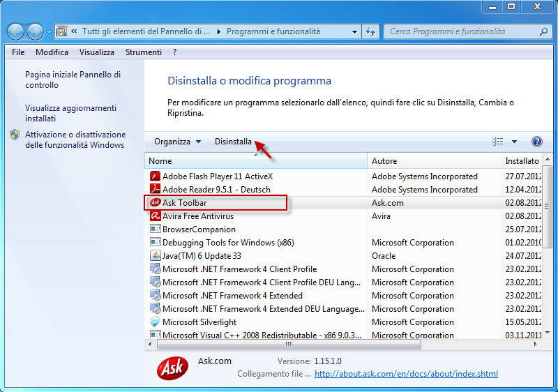Click the large Ask logo in details pane
558x392 pixels.
172,368
